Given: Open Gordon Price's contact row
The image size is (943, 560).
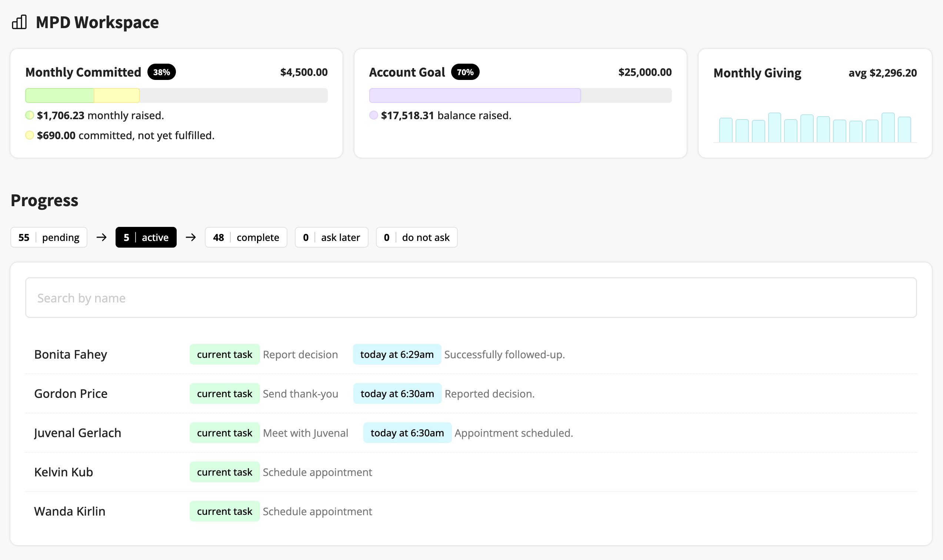Looking at the screenshot, I should click(x=71, y=393).
